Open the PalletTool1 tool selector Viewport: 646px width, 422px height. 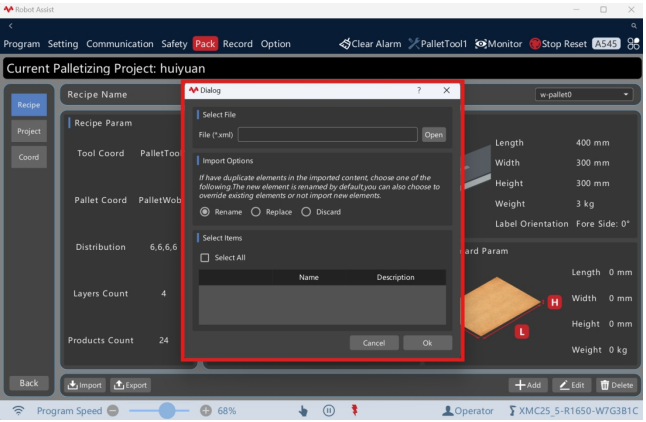point(438,44)
